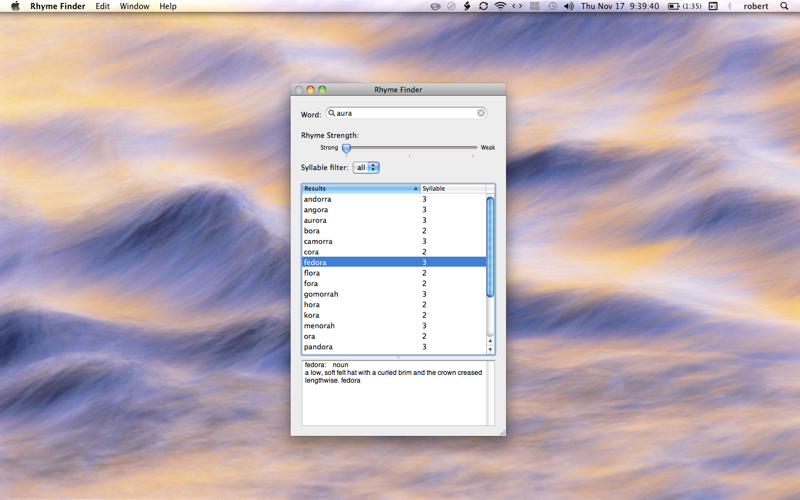Click the Time Machine status icon
Viewport: 800px width, 500px height.
click(x=553, y=6)
